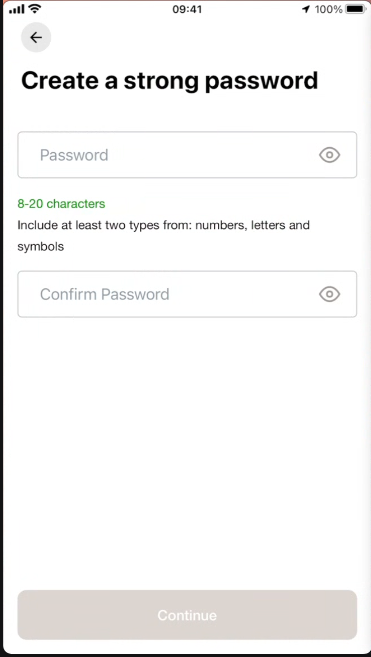Reveal Confirm Password using eye icon
The height and width of the screenshot is (657, 371).
[329, 294]
